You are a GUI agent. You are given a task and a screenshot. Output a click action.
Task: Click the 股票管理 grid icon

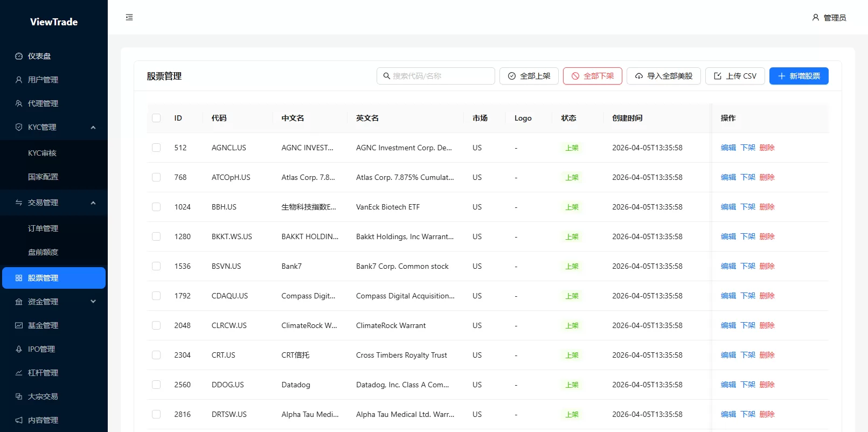[x=19, y=278]
